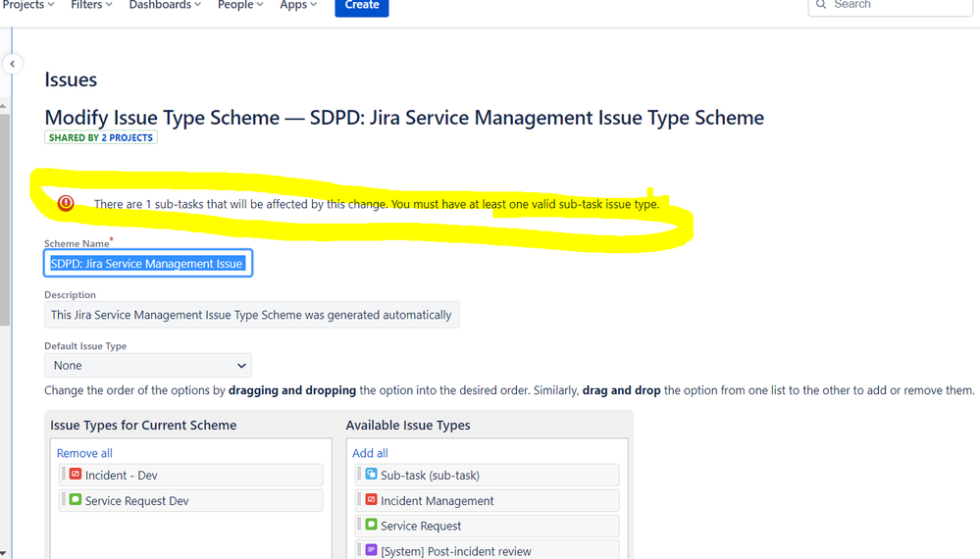Click the search magnifier icon

pos(821,4)
